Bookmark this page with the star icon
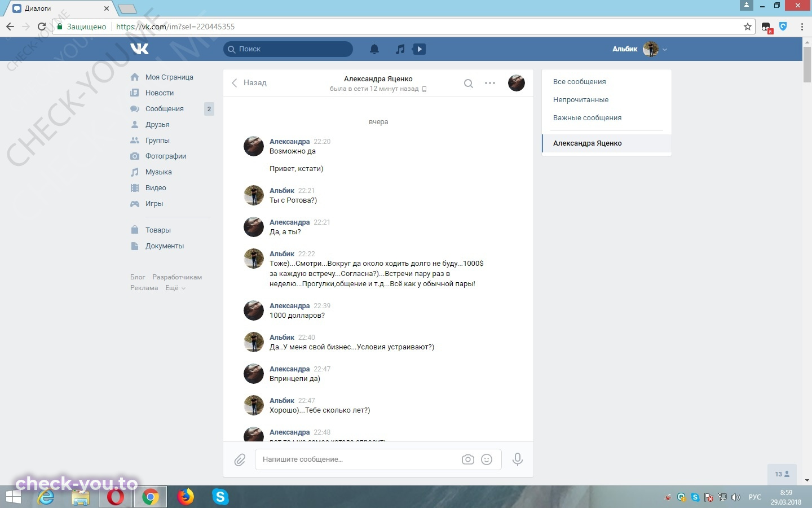The image size is (812, 508). [748, 27]
